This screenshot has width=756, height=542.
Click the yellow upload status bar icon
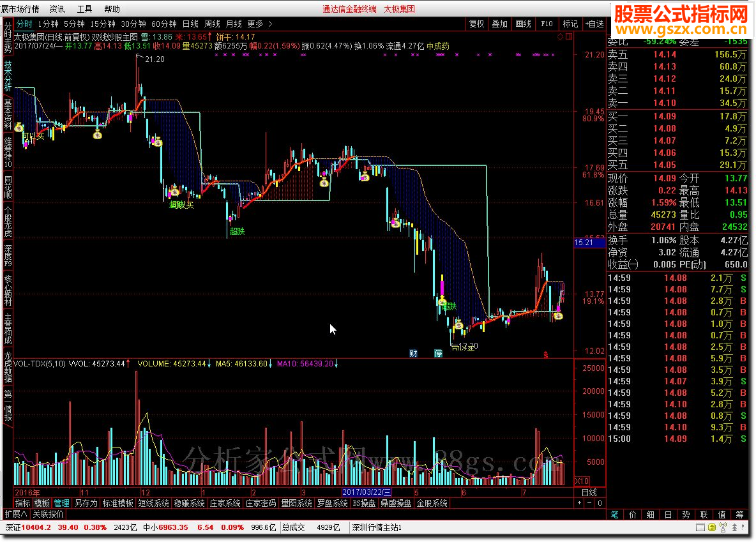(712, 527)
